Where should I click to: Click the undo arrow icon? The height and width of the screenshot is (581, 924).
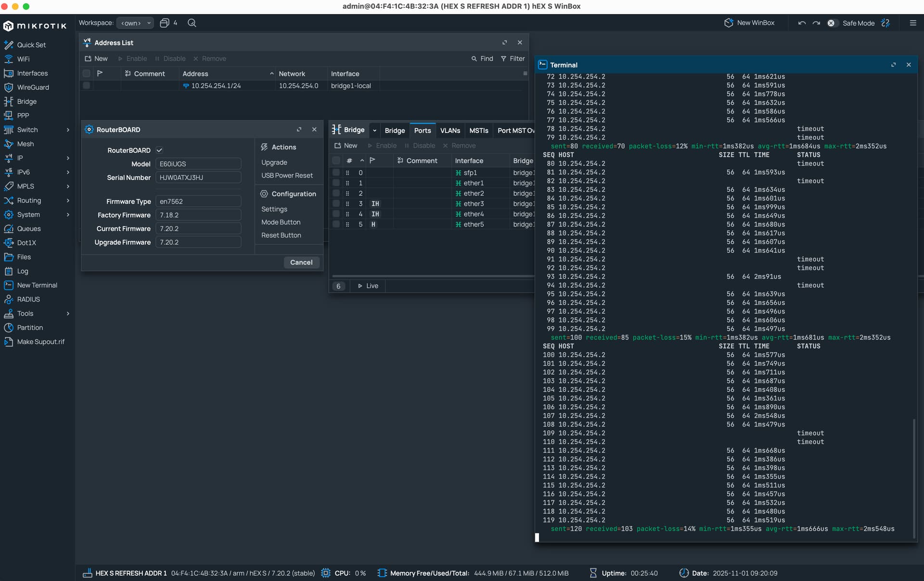click(802, 23)
